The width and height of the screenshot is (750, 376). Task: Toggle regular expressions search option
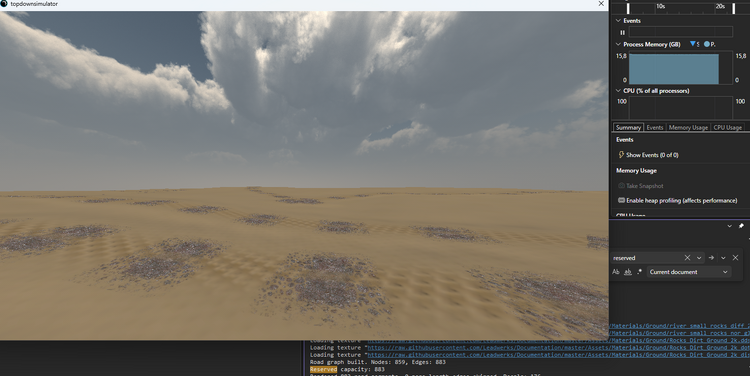[640, 272]
